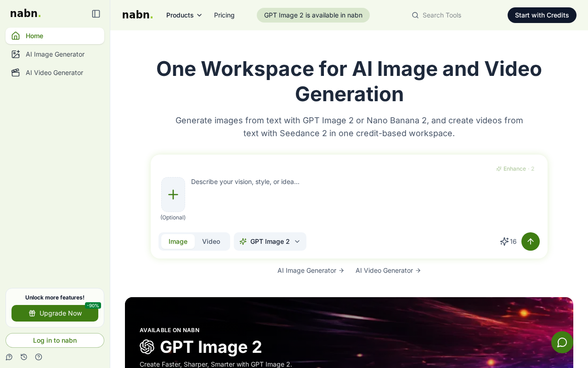Image resolution: width=588 pixels, height=368 pixels.
Task: Click the "Generate images from text" description paragraph
Action: pyautogui.click(x=349, y=127)
